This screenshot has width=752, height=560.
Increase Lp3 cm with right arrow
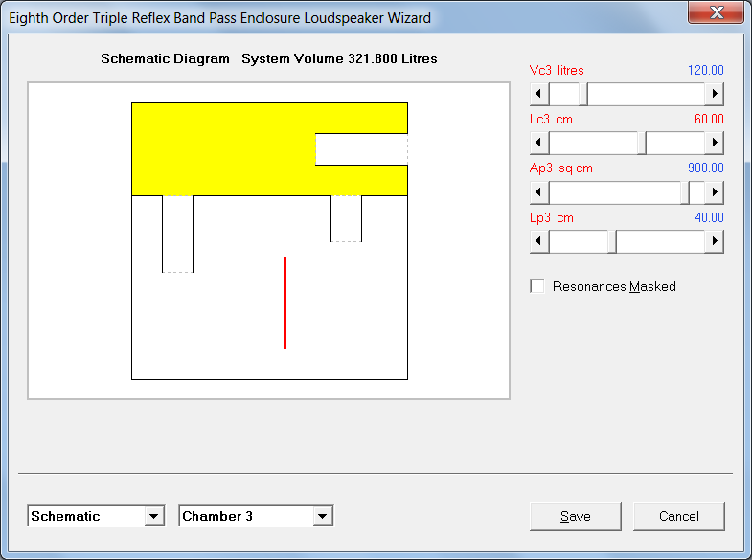pos(714,241)
